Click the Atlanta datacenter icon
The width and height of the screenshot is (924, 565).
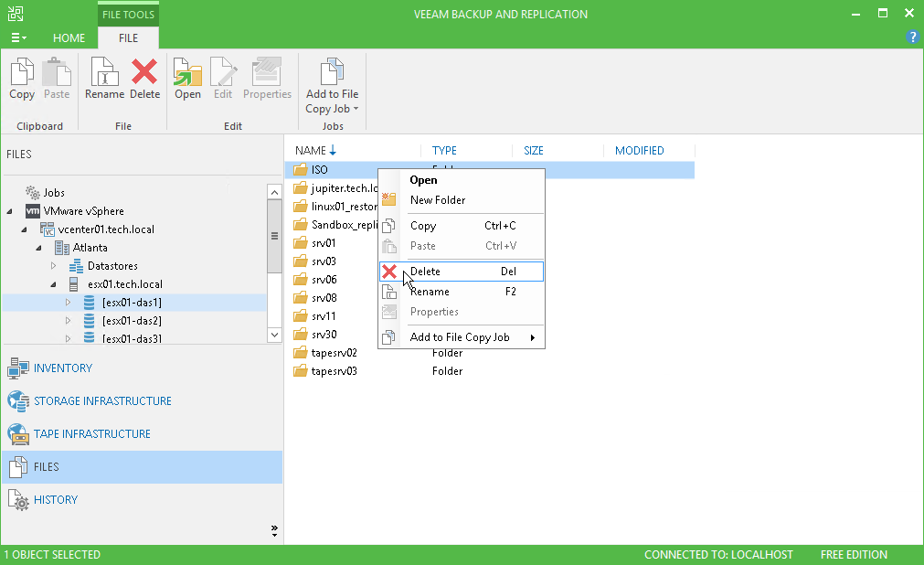(62, 248)
